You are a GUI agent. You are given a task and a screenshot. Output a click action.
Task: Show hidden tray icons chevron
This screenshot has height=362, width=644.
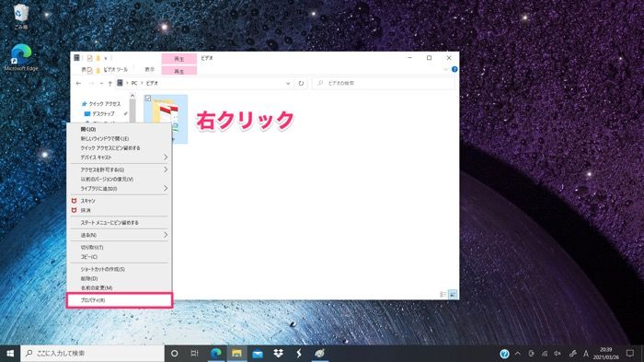pyautogui.click(x=517, y=354)
